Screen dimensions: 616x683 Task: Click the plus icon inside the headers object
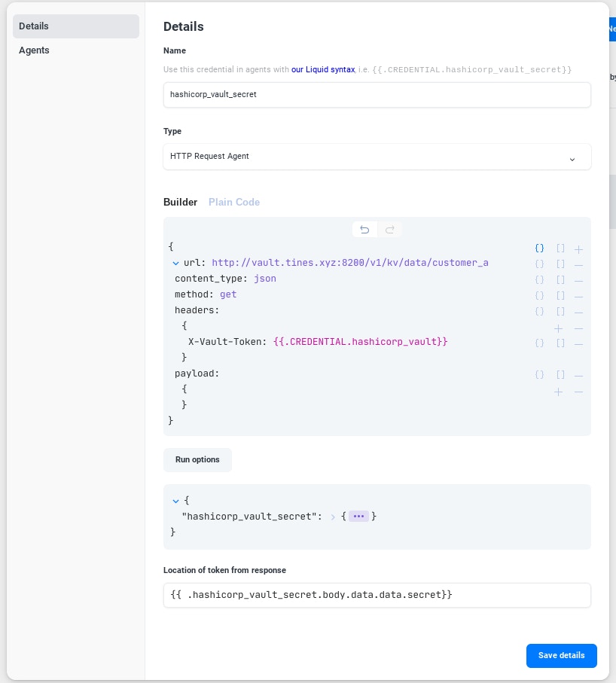click(559, 328)
